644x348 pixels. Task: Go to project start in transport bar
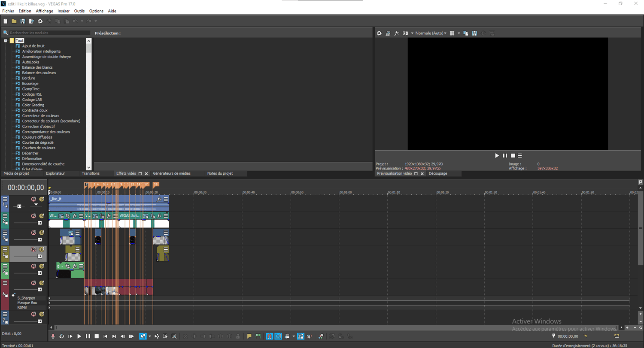[105, 336]
